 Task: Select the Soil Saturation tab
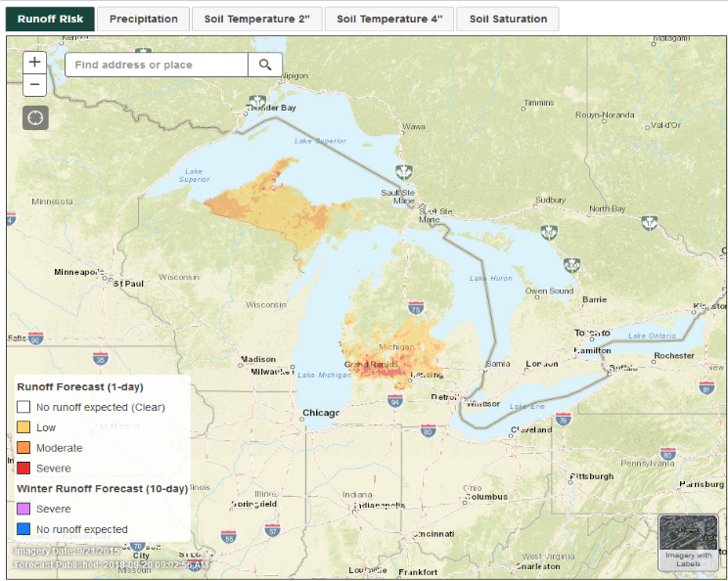point(508,20)
